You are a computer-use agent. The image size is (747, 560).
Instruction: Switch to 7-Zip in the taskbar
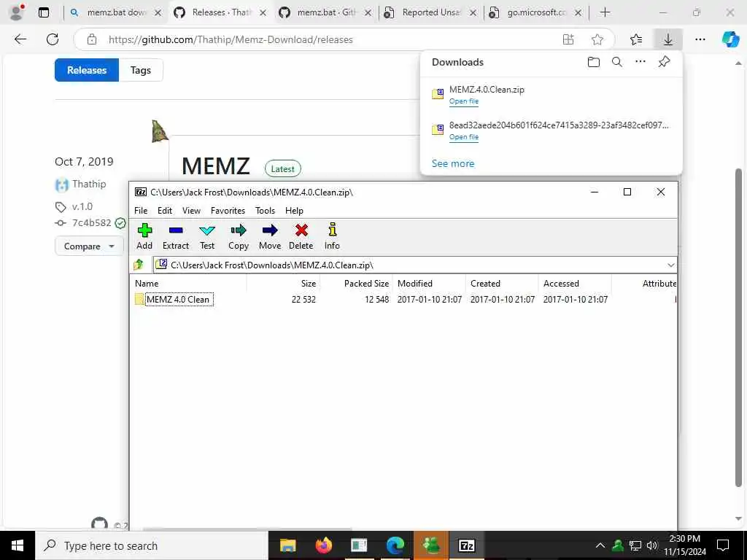(466, 545)
